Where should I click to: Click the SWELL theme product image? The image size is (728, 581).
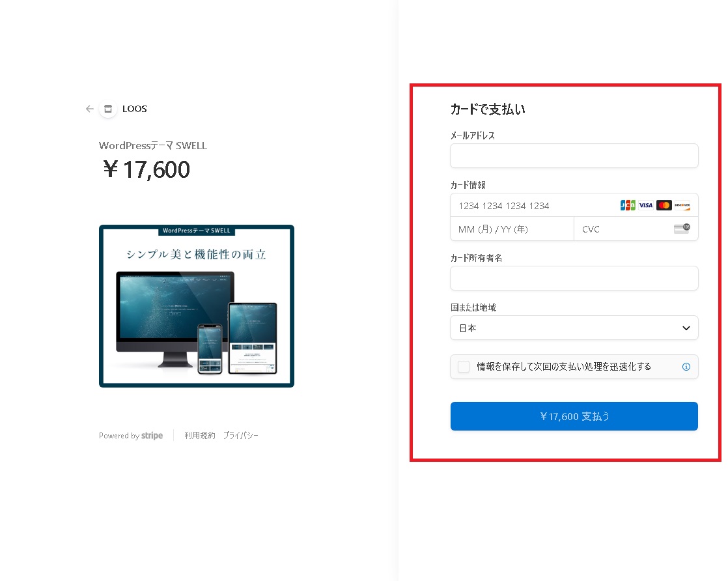pos(197,306)
